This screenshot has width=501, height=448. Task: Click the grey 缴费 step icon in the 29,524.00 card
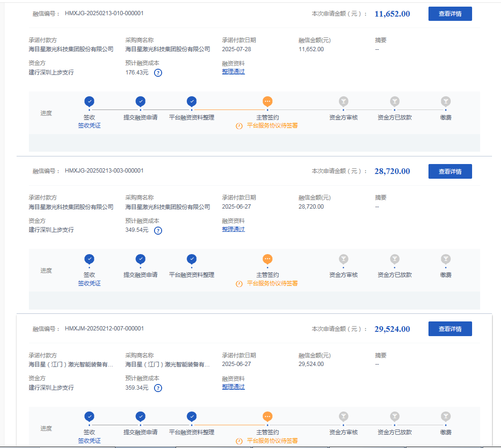(446, 416)
